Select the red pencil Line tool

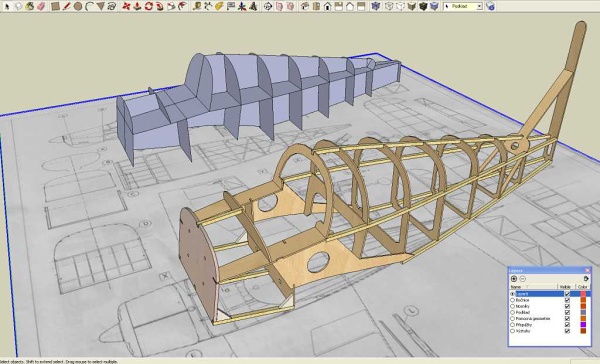click(x=67, y=6)
